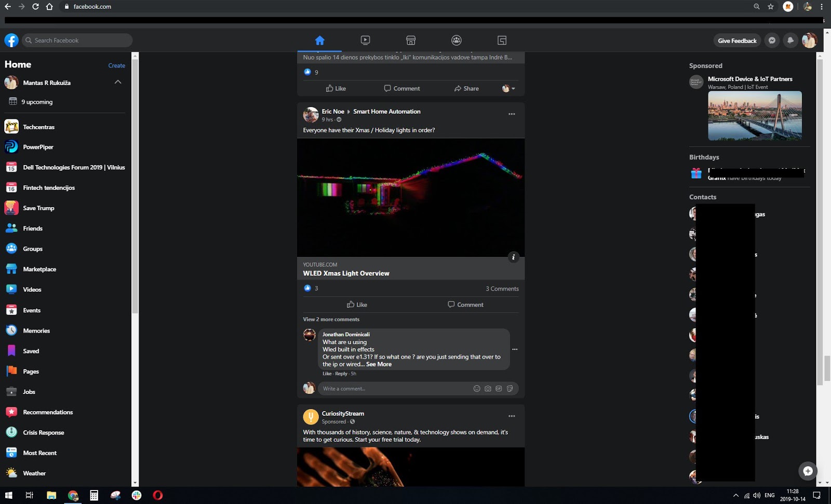Insert an emoji into the comment box
The image size is (831, 504).
pyautogui.click(x=477, y=388)
